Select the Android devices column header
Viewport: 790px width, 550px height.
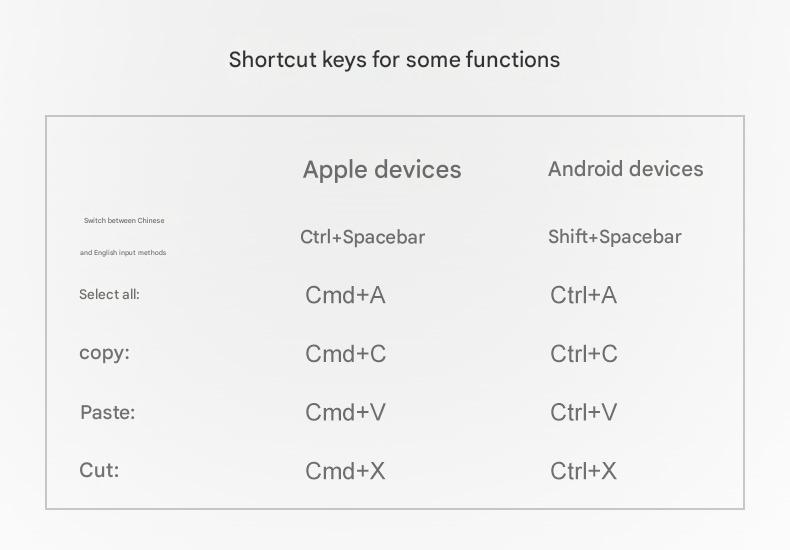[x=625, y=169]
